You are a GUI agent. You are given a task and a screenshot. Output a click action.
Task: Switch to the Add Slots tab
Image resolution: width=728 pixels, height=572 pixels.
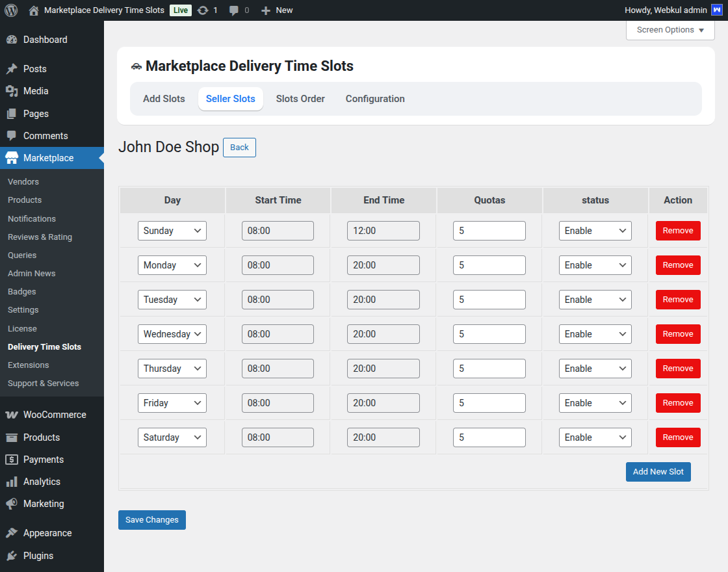tap(164, 99)
